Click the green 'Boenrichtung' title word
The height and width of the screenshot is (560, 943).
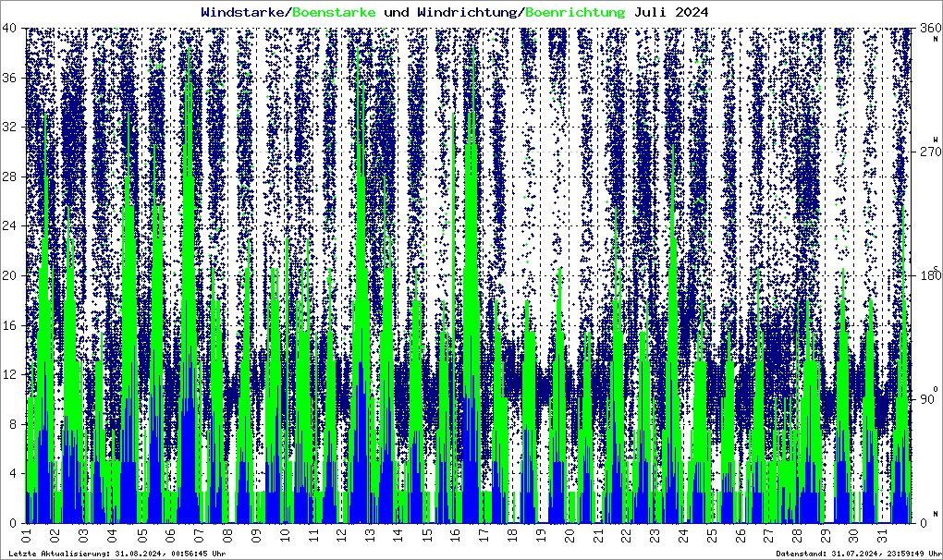[575, 12]
